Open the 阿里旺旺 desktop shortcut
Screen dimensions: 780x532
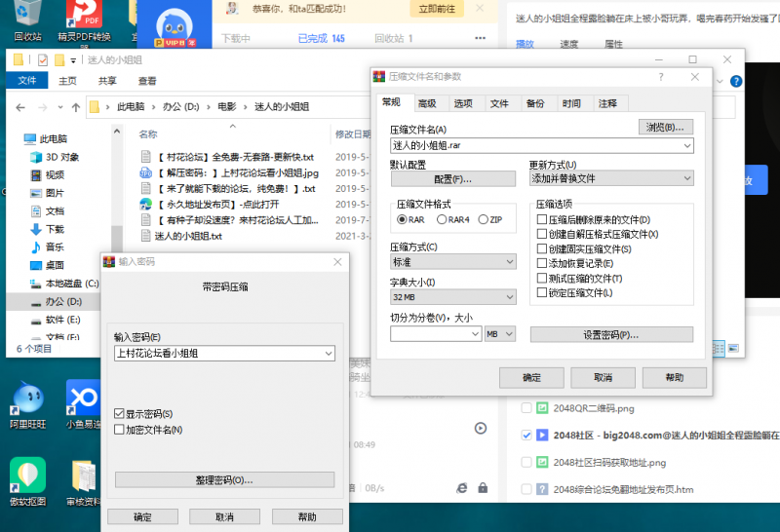(27, 400)
